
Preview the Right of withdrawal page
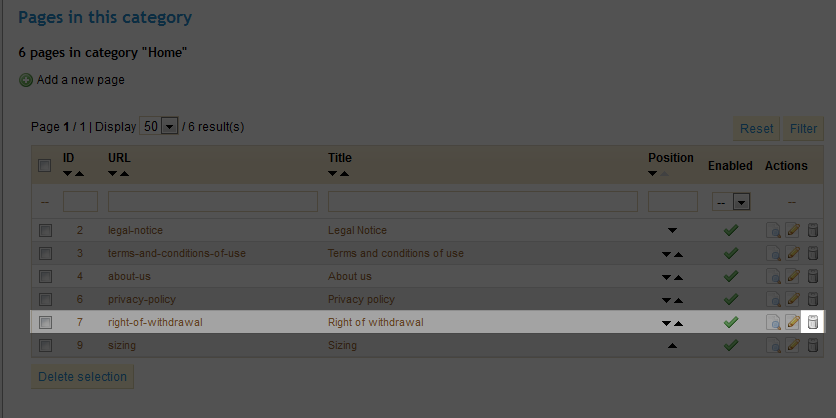(x=773, y=322)
